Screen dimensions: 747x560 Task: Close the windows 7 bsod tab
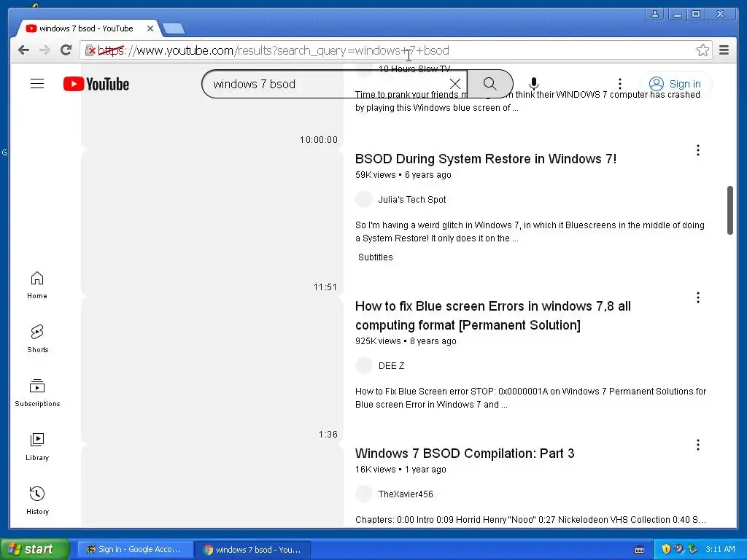pyautogui.click(x=150, y=28)
